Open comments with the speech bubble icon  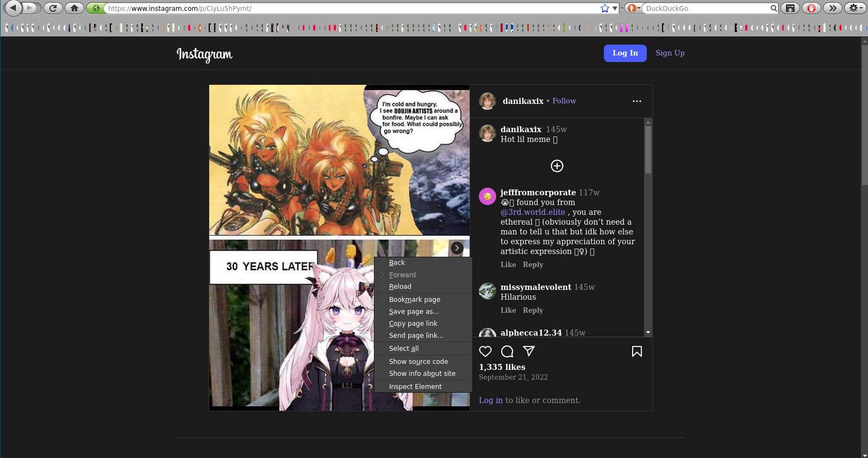point(507,351)
